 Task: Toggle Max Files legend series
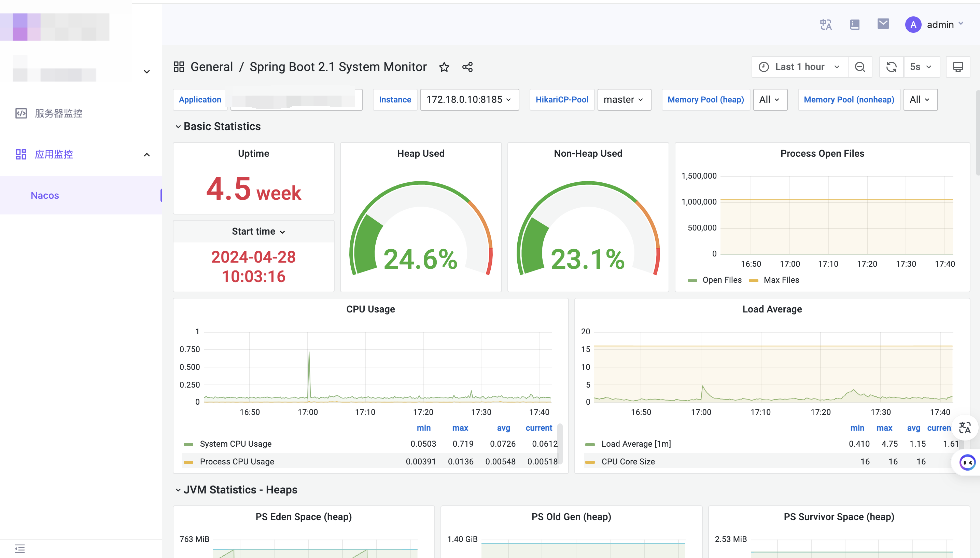[x=781, y=280]
